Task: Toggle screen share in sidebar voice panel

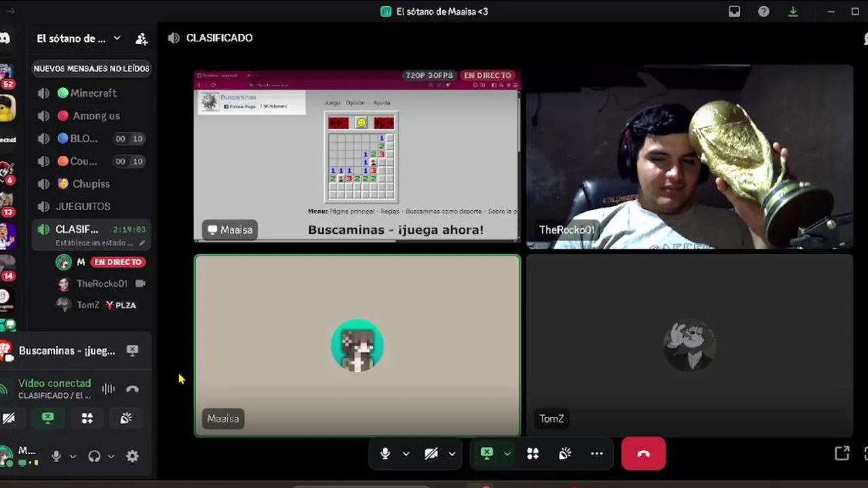Action: pos(47,418)
